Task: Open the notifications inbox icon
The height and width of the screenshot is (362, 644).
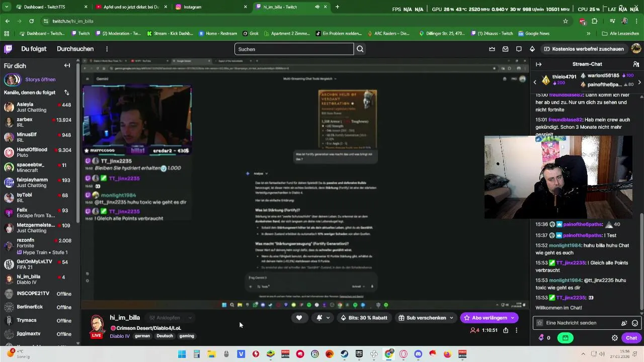Action: tap(506, 49)
